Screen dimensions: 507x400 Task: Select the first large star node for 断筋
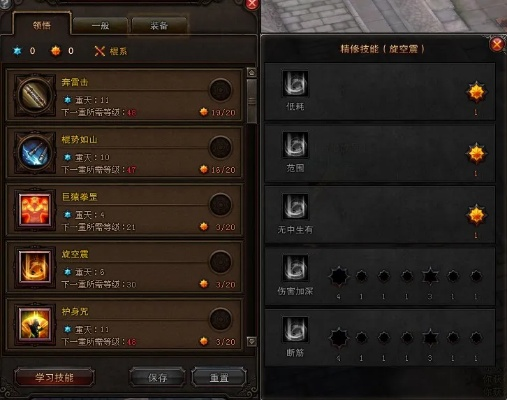pyautogui.click(x=339, y=338)
